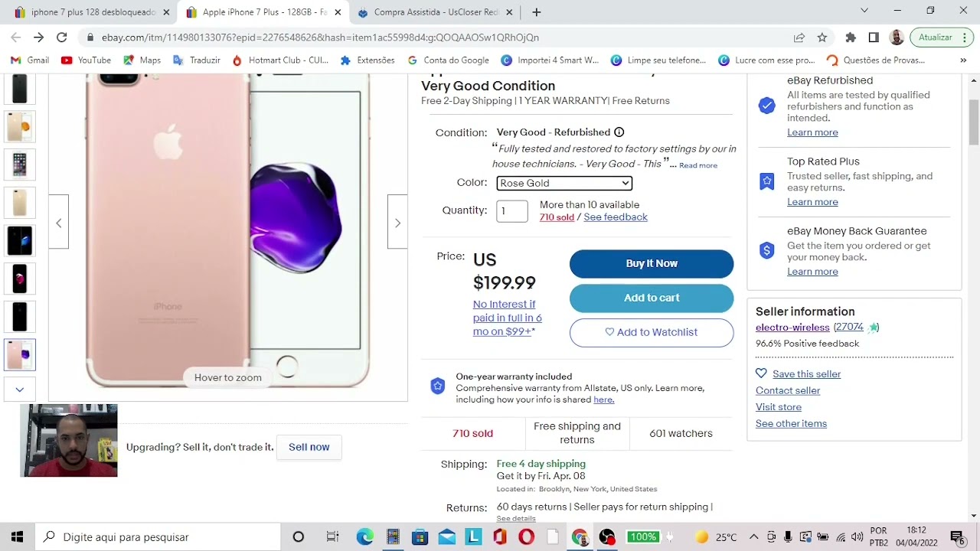The image size is (980, 551).
Task: Expand more thumbnails with the down chevron
Action: click(x=20, y=390)
